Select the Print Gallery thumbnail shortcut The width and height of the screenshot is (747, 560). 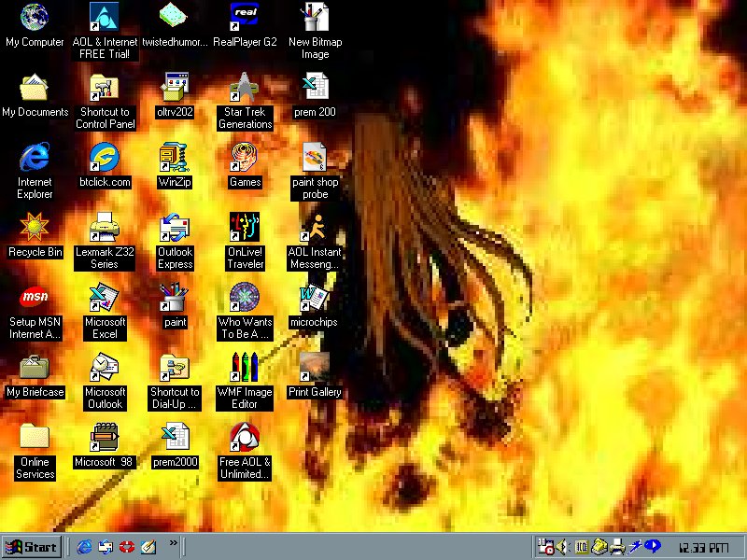[315, 367]
